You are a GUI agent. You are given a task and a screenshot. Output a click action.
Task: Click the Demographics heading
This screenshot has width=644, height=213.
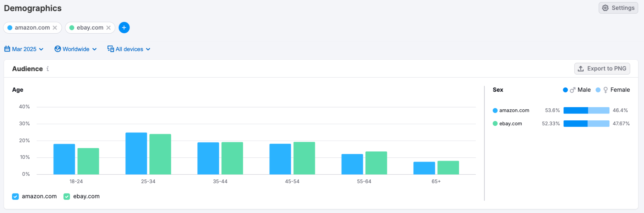tap(33, 8)
